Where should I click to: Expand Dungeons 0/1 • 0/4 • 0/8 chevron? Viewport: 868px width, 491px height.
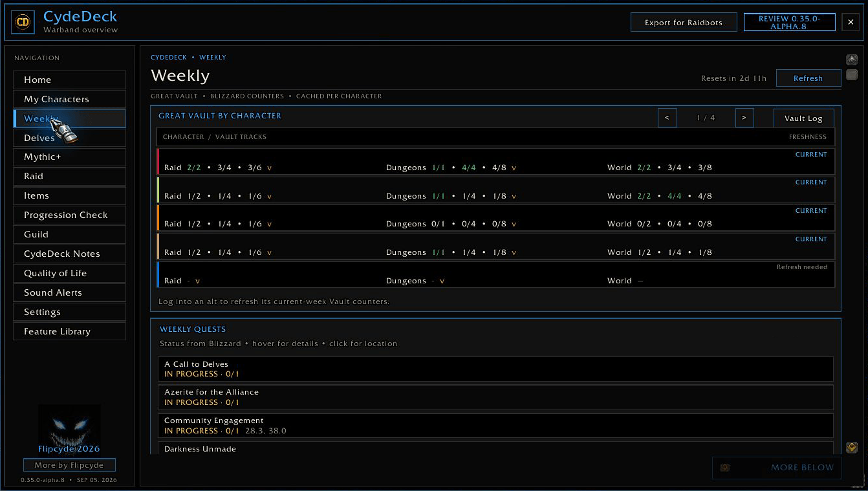tap(514, 224)
